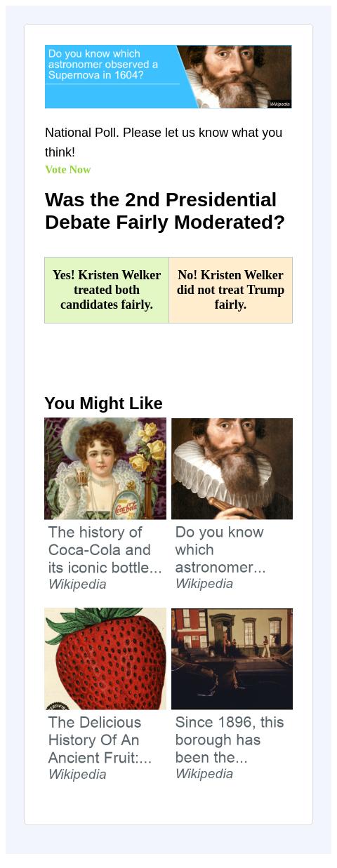Open the Supernova 1604 astronomer banner ad

point(168,77)
